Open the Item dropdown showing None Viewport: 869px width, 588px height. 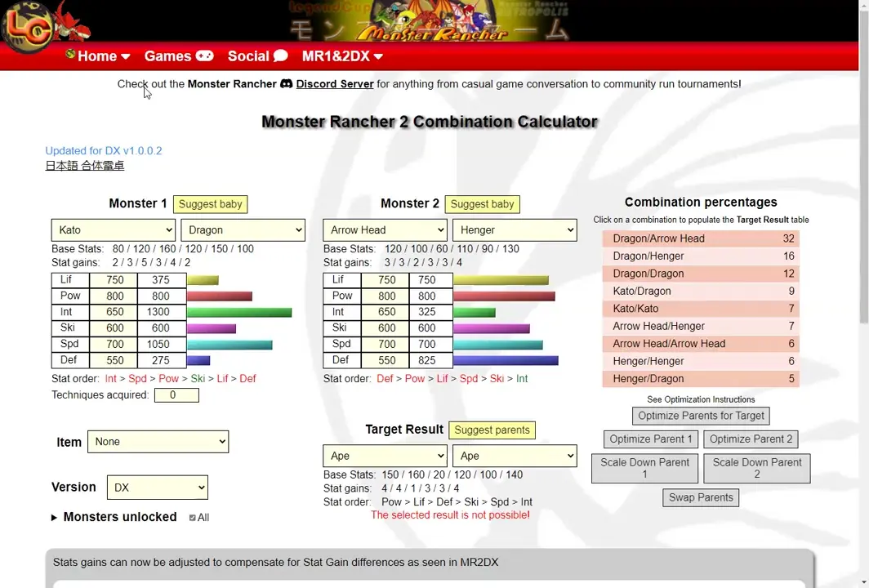(x=158, y=441)
